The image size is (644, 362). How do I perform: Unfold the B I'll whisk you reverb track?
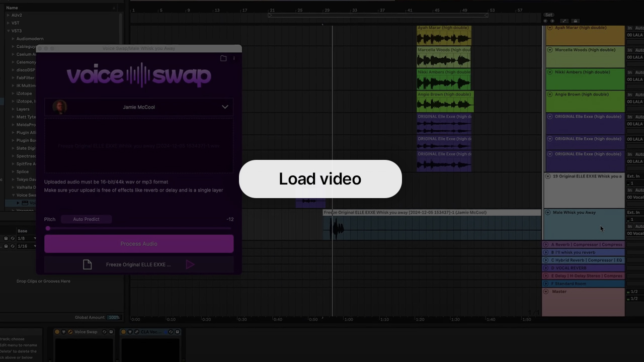click(546, 252)
